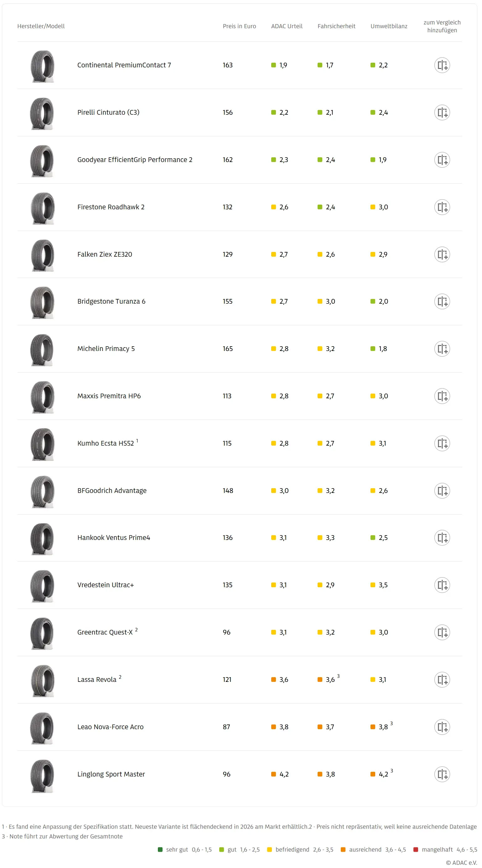482x868 pixels.
Task: Click the Fahrsicherheit column header
Action: pos(336,26)
